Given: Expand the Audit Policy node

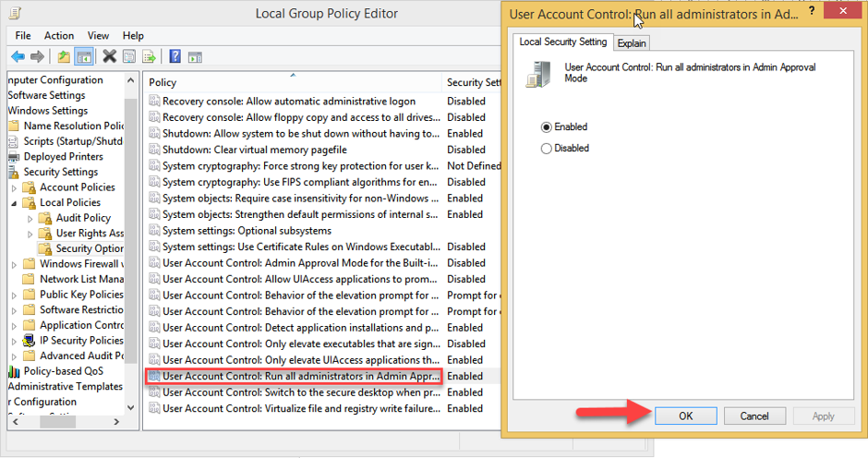Looking at the screenshot, I should [x=30, y=219].
